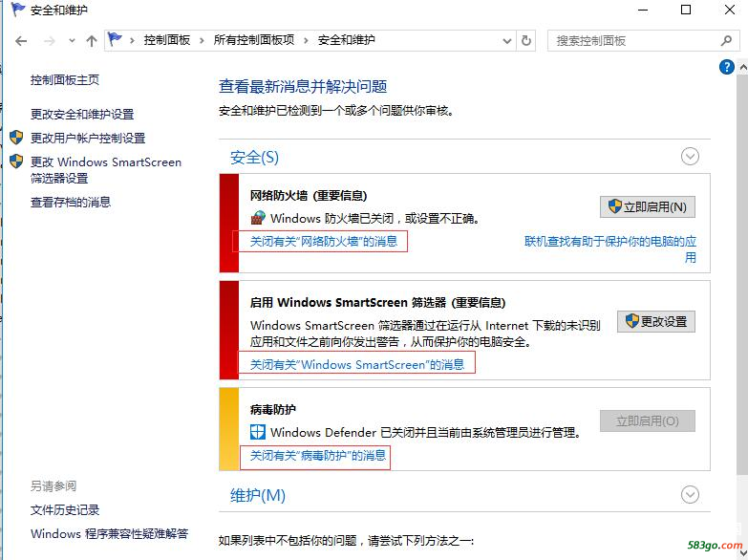Open 更改安全和维护设置 link
Screen dimensions: 748x560
click(x=82, y=114)
